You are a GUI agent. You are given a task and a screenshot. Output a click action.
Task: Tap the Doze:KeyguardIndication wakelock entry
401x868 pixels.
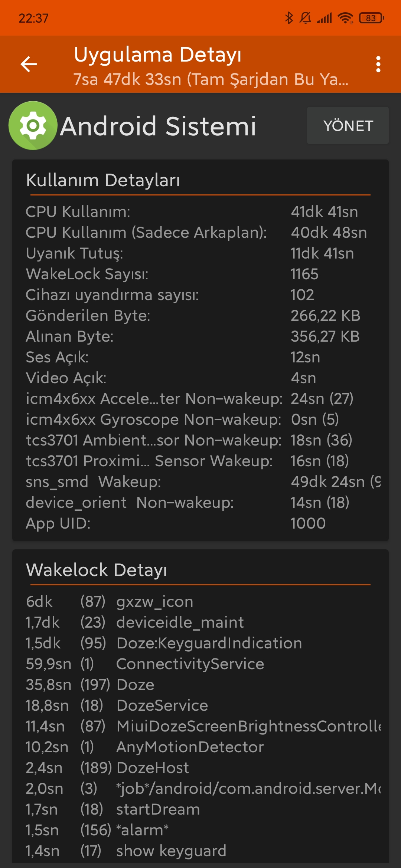pyautogui.click(x=200, y=643)
